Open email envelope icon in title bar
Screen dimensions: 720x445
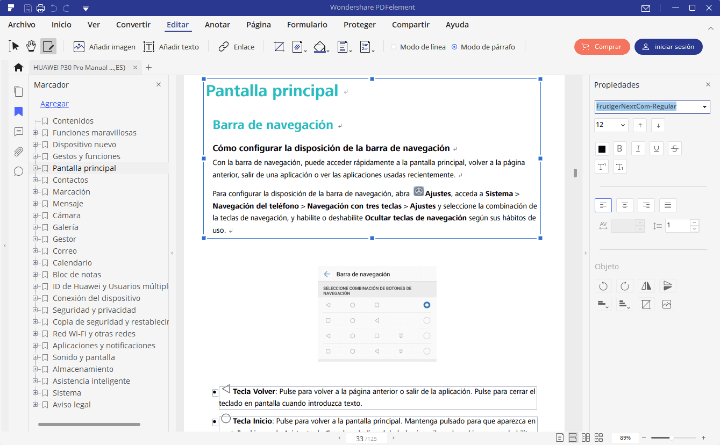point(645,8)
